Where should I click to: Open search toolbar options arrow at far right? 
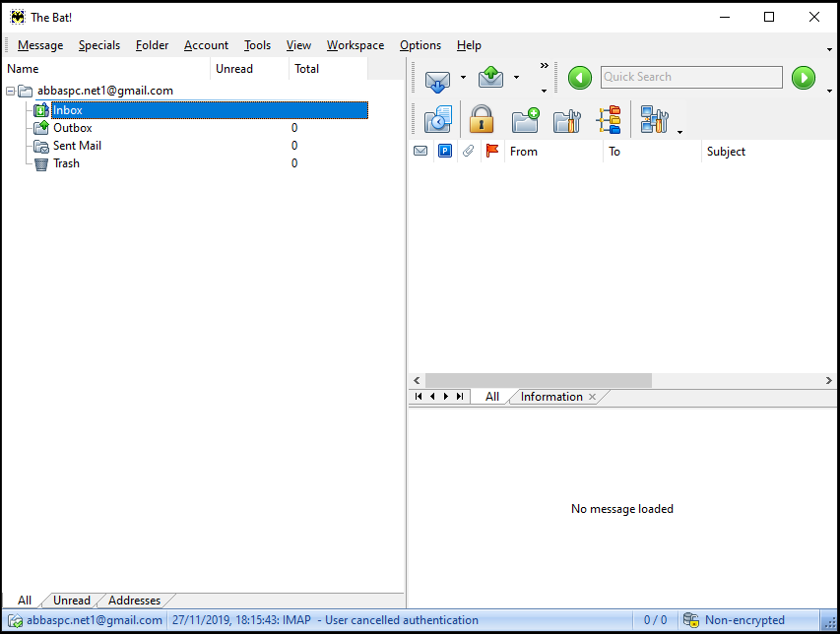coord(829,91)
